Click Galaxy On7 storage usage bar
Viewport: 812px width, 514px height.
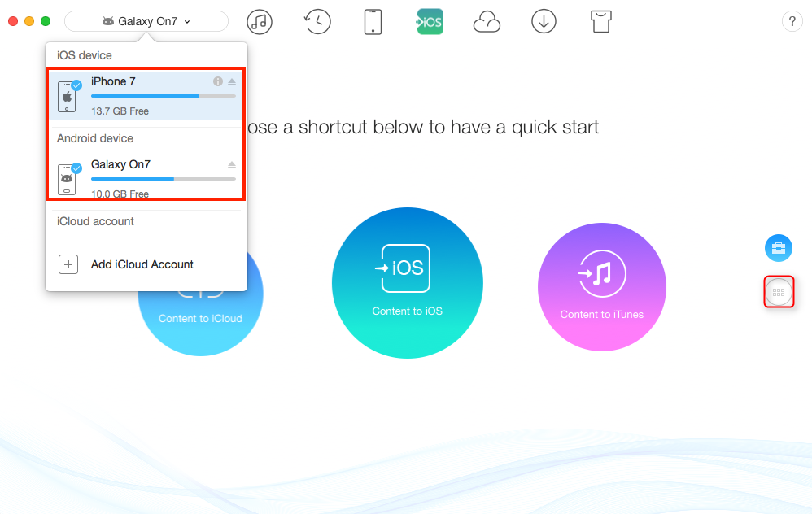click(x=163, y=179)
